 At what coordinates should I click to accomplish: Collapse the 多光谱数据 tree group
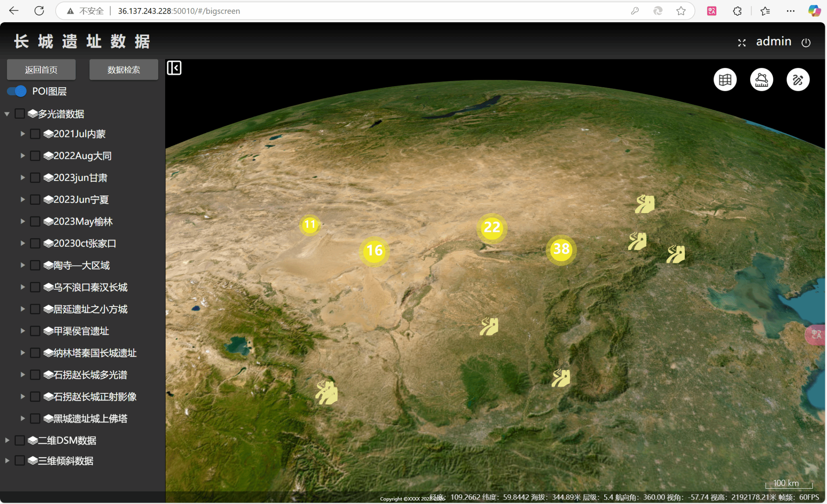(x=7, y=114)
